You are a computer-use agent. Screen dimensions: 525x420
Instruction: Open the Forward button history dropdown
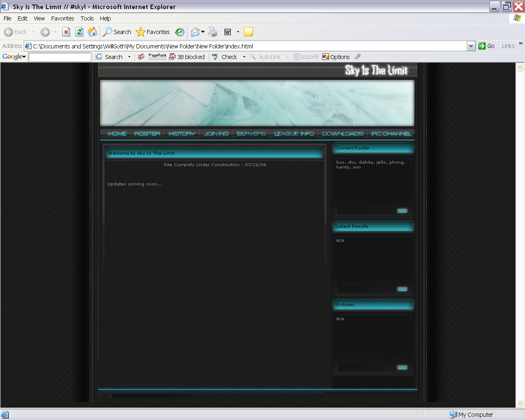click(x=55, y=32)
